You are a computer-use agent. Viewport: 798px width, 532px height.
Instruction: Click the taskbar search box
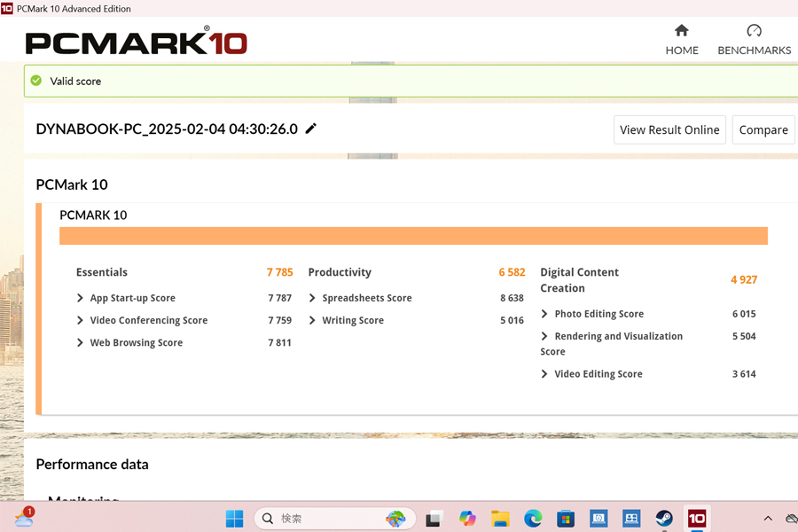(x=335, y=519)
